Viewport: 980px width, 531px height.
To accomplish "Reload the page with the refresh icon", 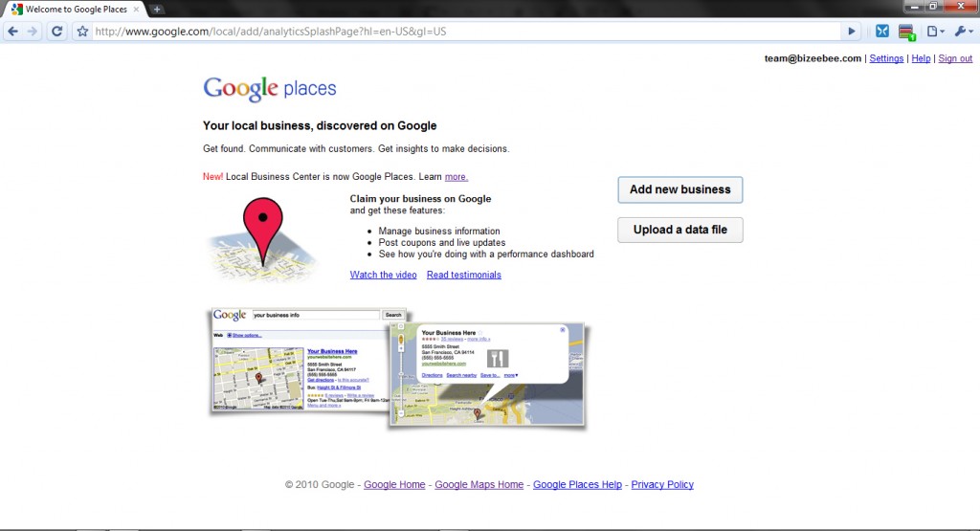I will (56, 32).
